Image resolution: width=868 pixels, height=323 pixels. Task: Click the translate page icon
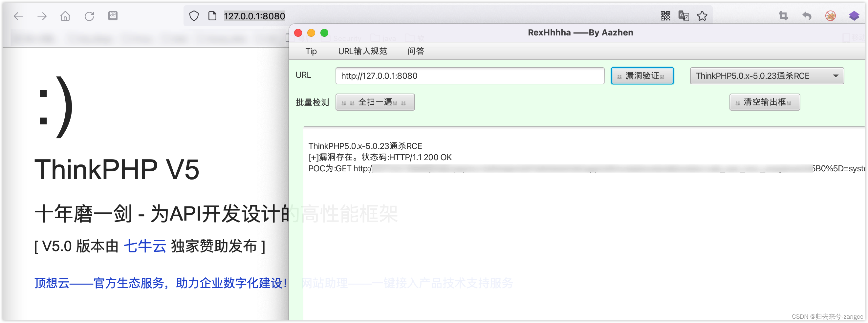tap(684, 16)
